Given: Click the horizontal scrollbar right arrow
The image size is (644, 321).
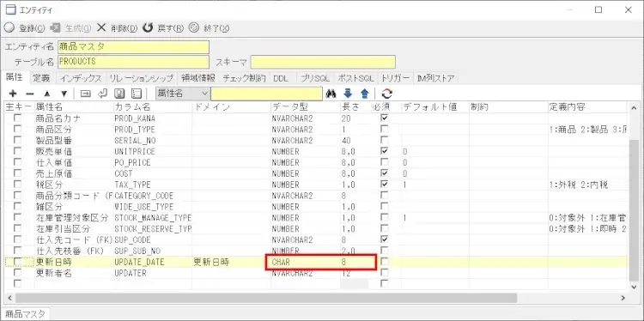Looking at the screenshot, I should point(623,298).
